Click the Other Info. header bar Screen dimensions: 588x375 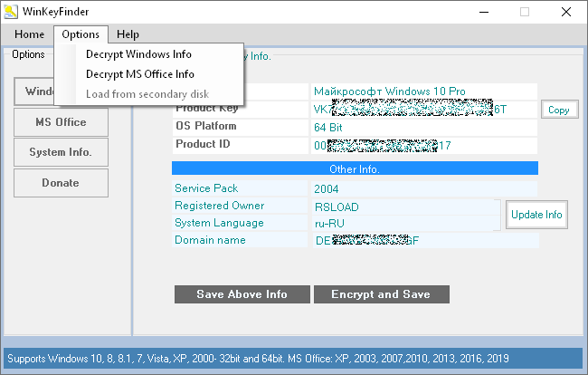pos(355,168)
